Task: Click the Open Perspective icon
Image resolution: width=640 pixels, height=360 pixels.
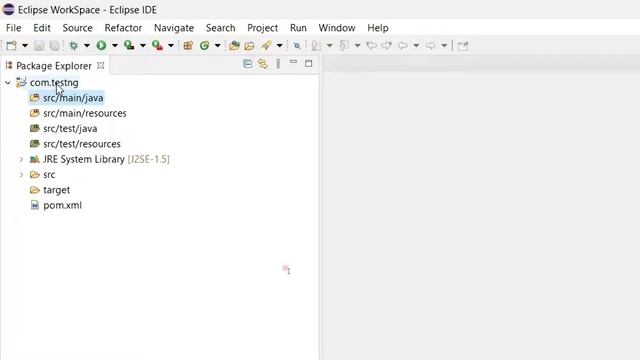Action: point(463,46)
